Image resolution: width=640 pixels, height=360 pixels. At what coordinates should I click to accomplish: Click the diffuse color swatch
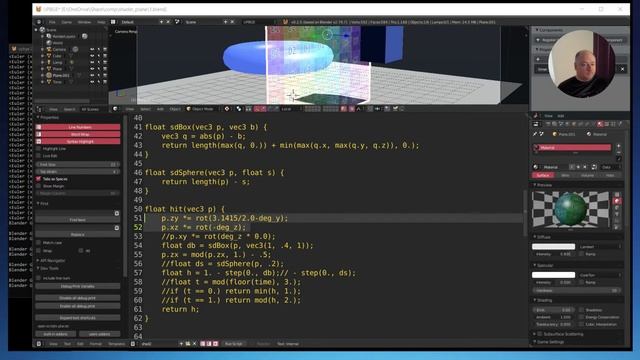pyautogui.click(x=553, y=247)
